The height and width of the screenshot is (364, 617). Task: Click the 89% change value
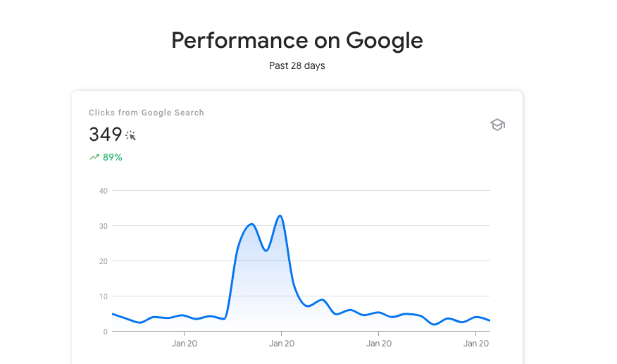pyautogui.click(x=113, y=158)
